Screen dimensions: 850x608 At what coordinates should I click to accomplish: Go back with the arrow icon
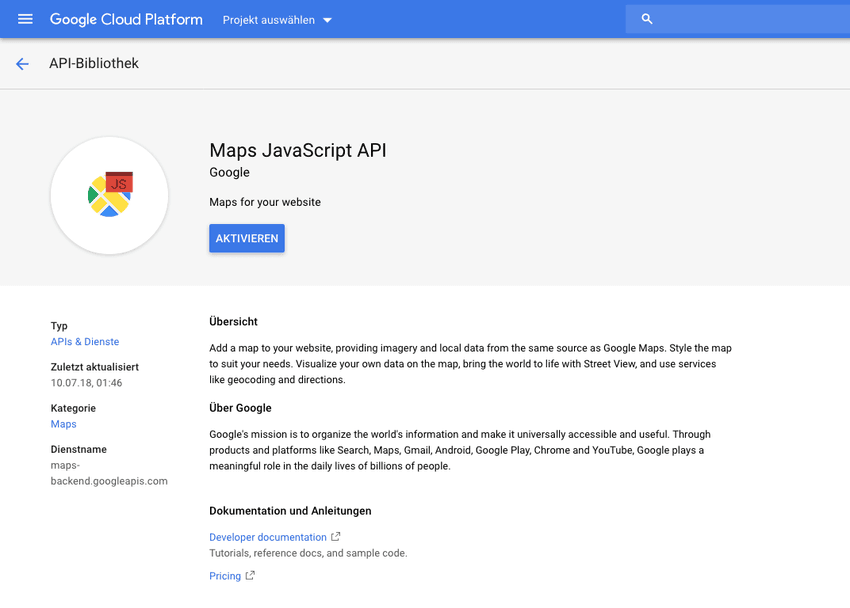22,64
